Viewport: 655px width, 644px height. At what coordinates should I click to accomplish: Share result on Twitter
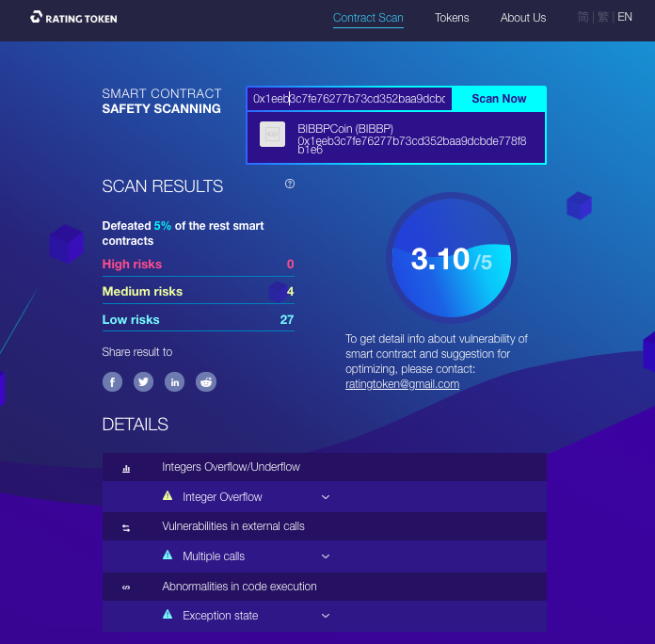tap(143, 382)
